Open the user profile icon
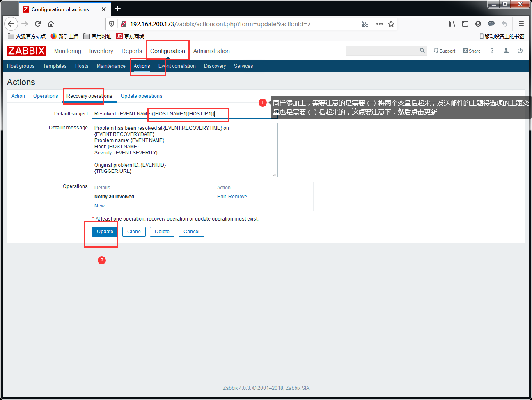Viewport: 532px width, 400px height. (x=506, y=51)
